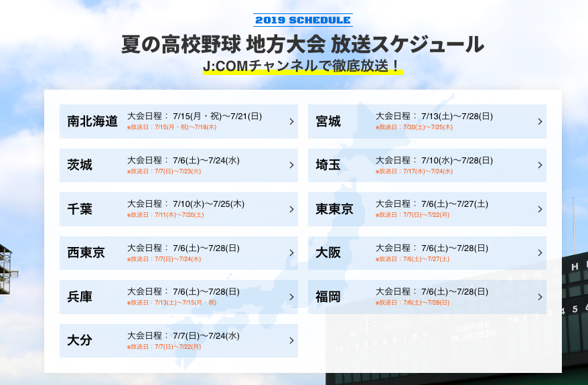The image size is (588, 385).
Task: Select the 南北海道 region name
Action: [x=92, y=121]
